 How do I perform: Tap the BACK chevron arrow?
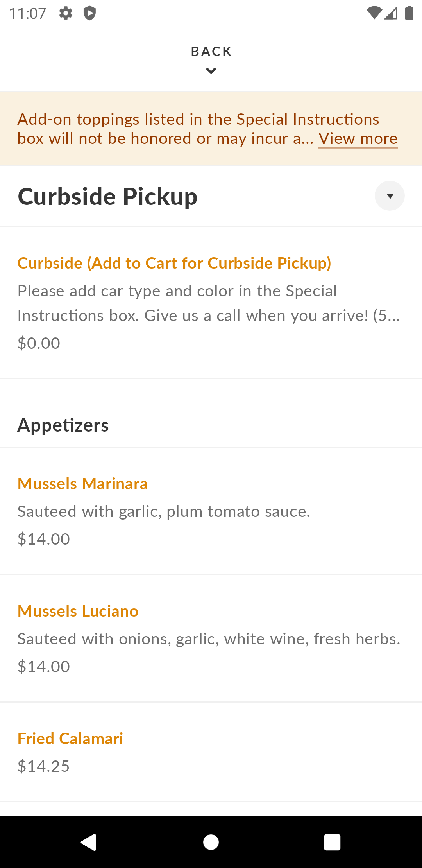211,71
